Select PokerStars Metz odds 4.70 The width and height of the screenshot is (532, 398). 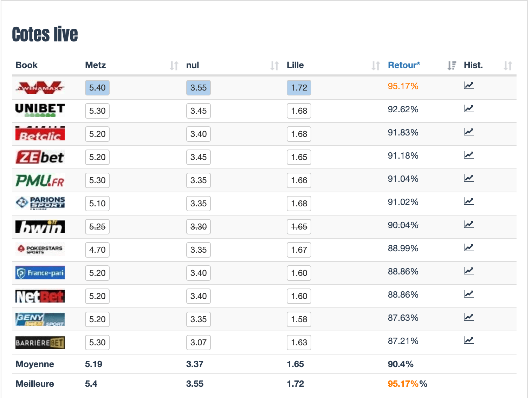point(97,250)
